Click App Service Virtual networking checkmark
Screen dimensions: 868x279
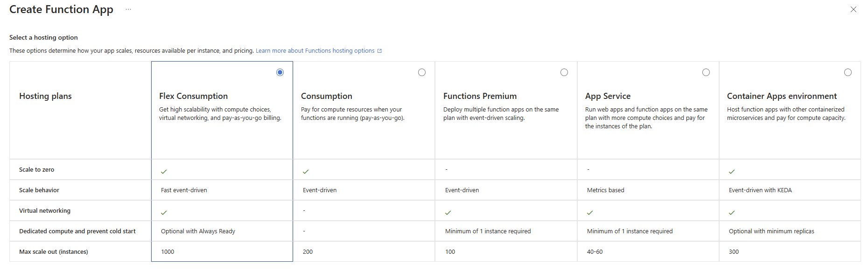tap(590, 213)
